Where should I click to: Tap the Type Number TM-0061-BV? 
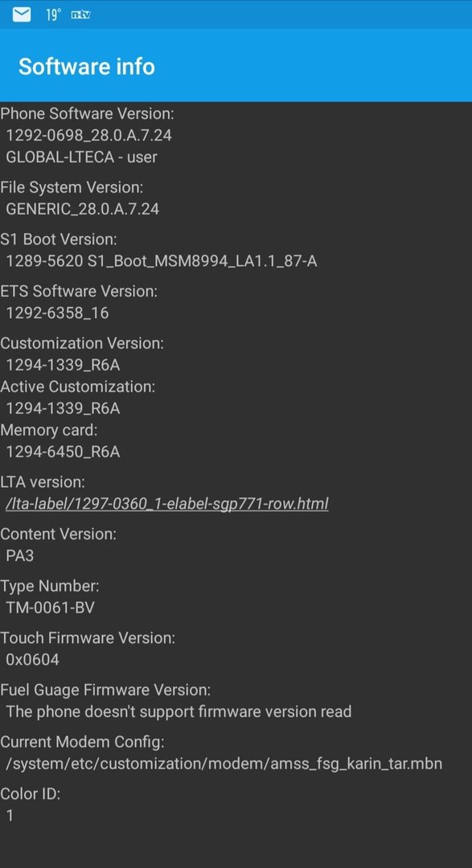[x=50, y=608]
